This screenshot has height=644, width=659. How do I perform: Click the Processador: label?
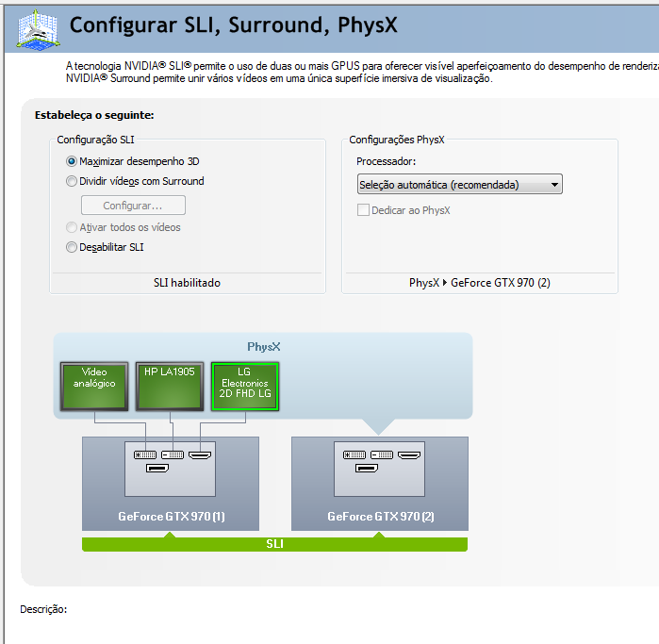pos(386,161)
